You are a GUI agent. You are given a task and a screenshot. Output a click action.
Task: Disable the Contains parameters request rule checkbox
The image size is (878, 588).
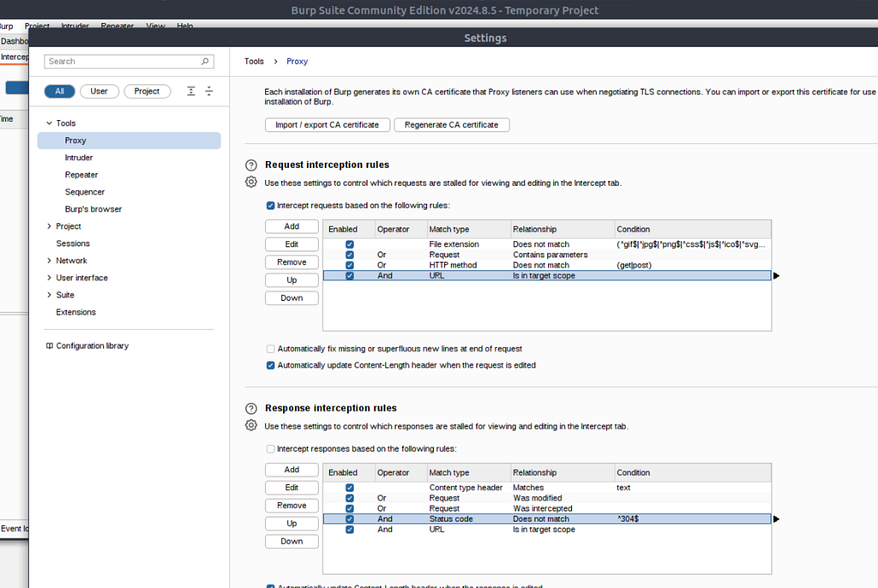[x=350, y=255]
